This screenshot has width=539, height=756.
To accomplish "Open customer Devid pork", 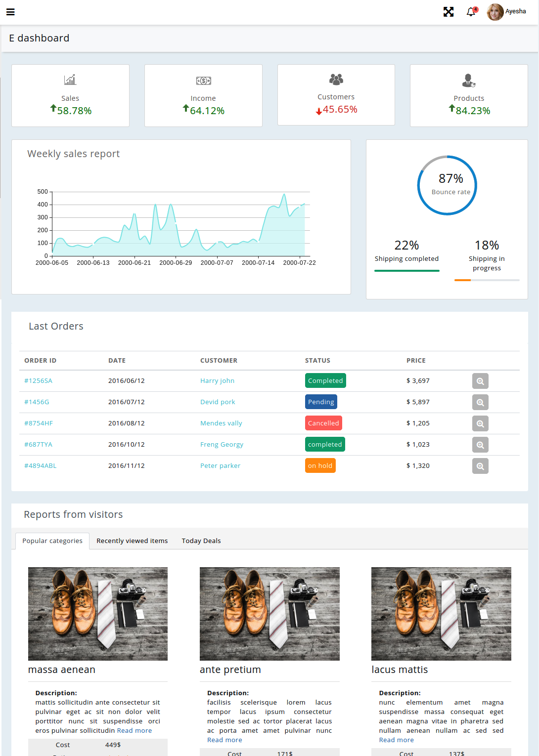I will pos(218,402).
